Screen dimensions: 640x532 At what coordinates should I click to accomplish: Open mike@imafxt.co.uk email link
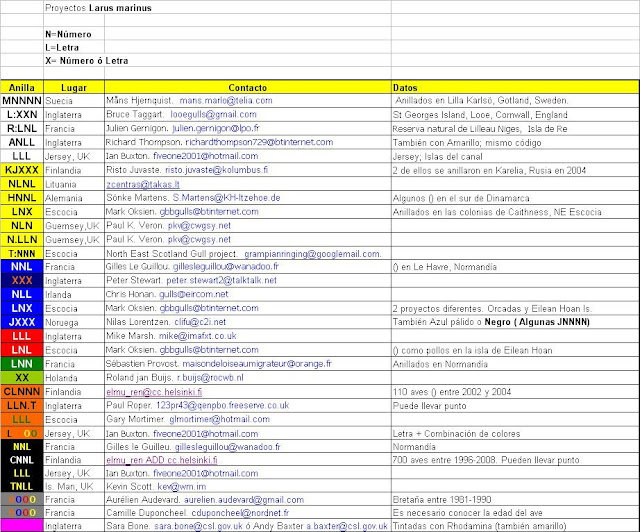(198, 336)
